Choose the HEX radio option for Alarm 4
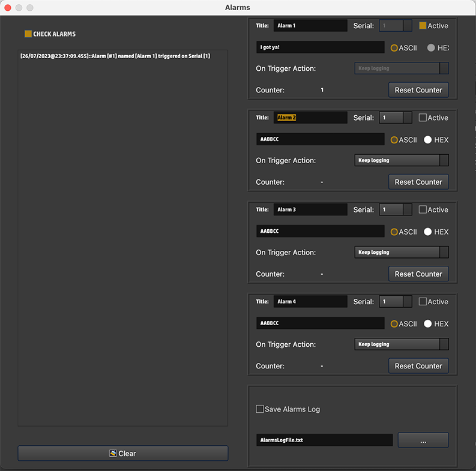This screenshot has height=471, width=476. [428, 323]
